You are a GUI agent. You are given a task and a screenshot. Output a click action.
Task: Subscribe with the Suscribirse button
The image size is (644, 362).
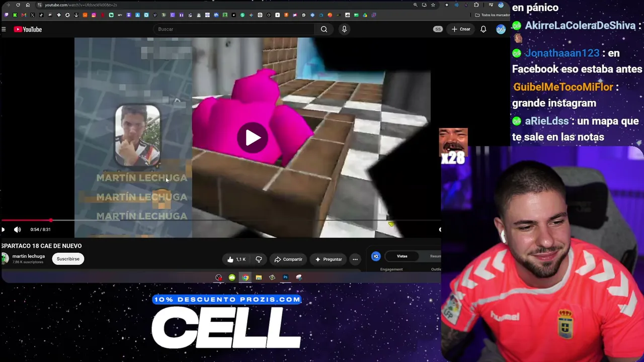point(68,259)
